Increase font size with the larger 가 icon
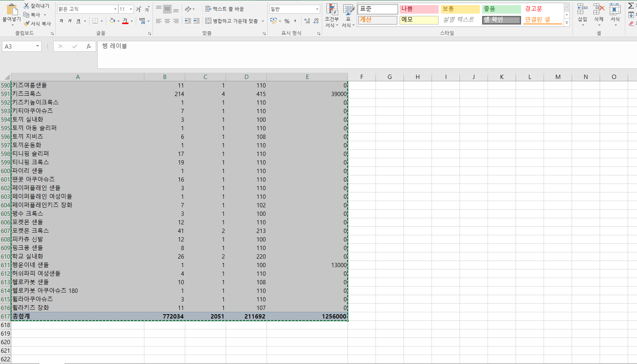637x364 pixels. pos(139,9)
